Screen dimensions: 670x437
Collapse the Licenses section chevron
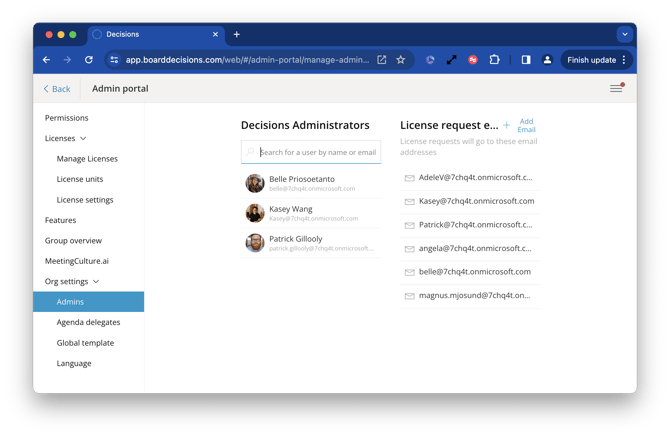83,138
